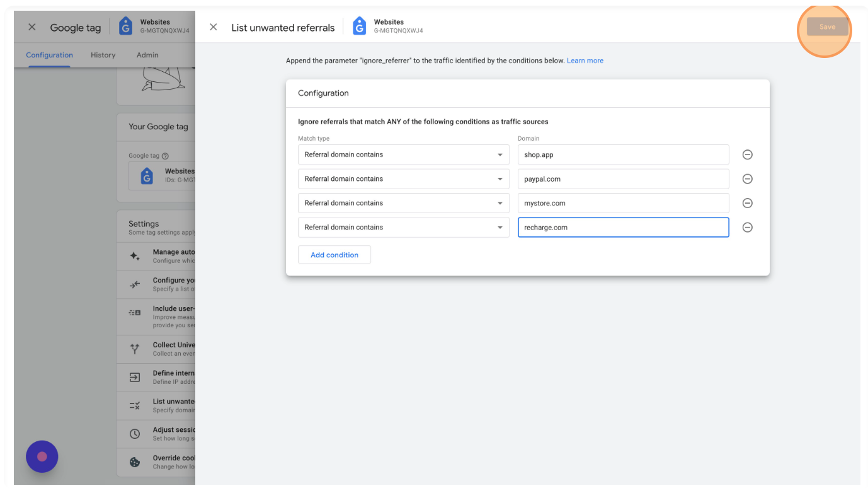Remove the recharge.com referral condition

(x=748, y=228)
